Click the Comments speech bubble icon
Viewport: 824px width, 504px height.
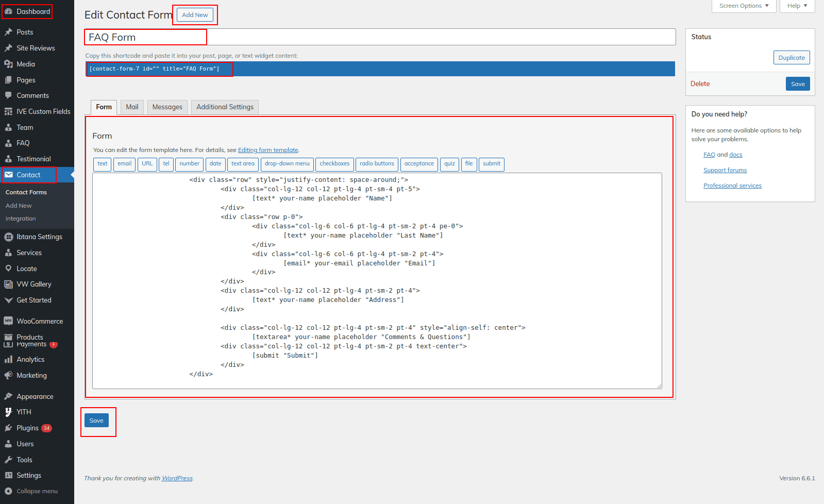click(x=8, y=95)
